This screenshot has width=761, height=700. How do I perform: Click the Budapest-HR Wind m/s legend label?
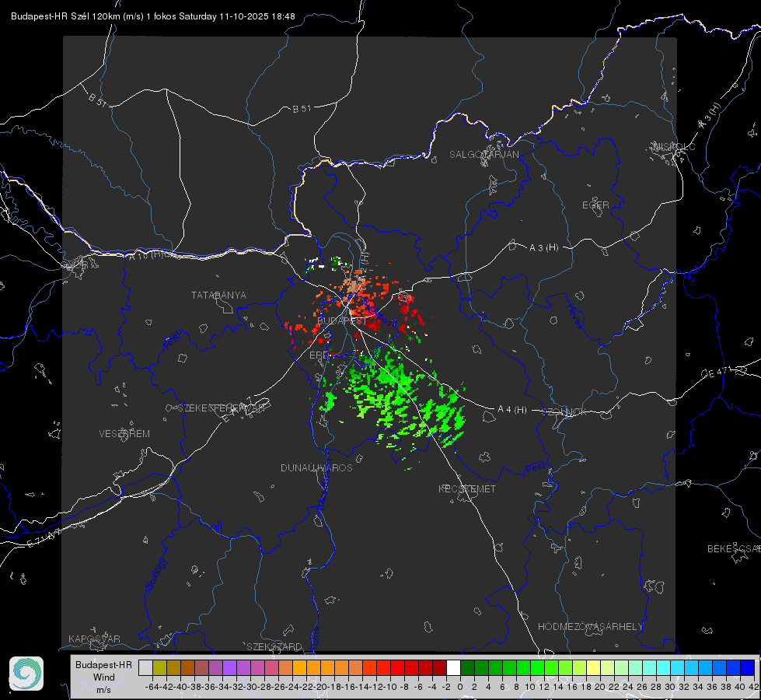pos(103,677)
